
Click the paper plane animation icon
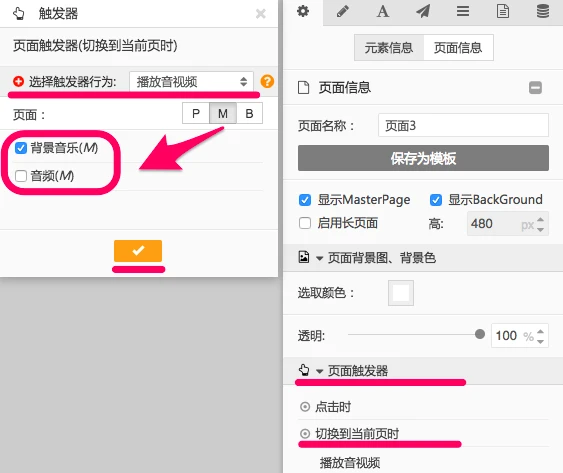[423, 11]
